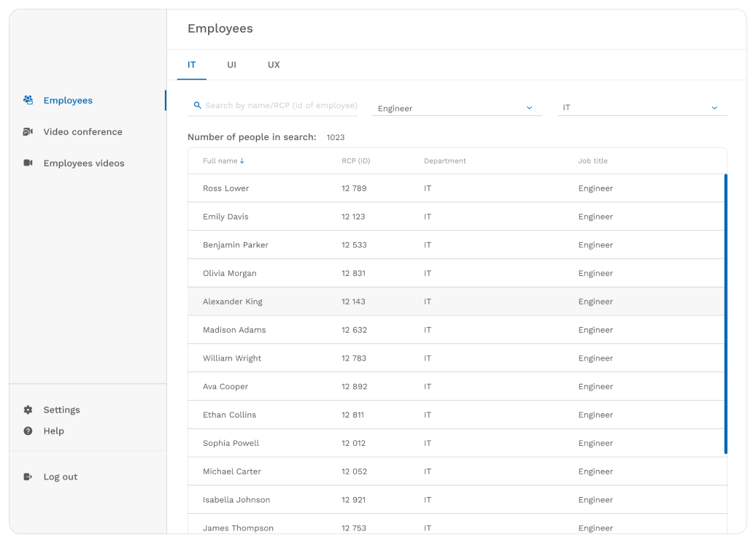Screen dimensions: 756x543
Task: Click the Employees sidebar menu entry
Action: tap(69, 100)
